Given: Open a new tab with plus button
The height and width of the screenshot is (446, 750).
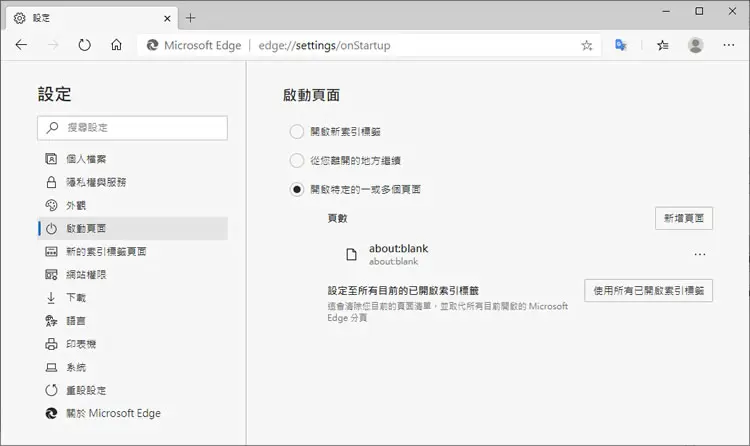Looking at the screenshot, I should 190,18.
